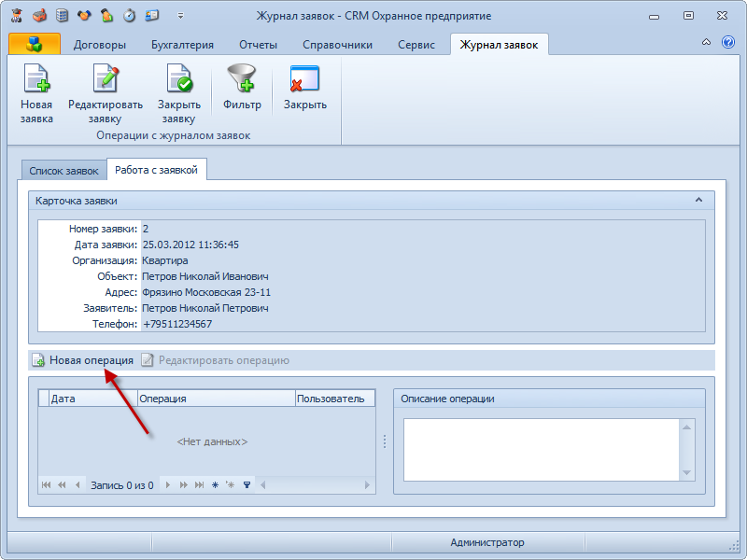Image resolution: width=747 pixels, height=560 pixels.
Task: Click the set bookmark asterisk in navigator
Action: (x=215, y=484)
